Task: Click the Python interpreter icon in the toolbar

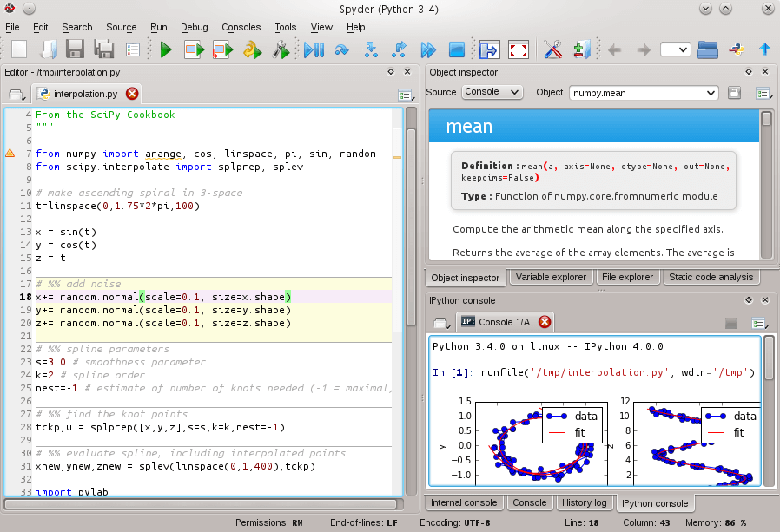Action: [736, 49]
